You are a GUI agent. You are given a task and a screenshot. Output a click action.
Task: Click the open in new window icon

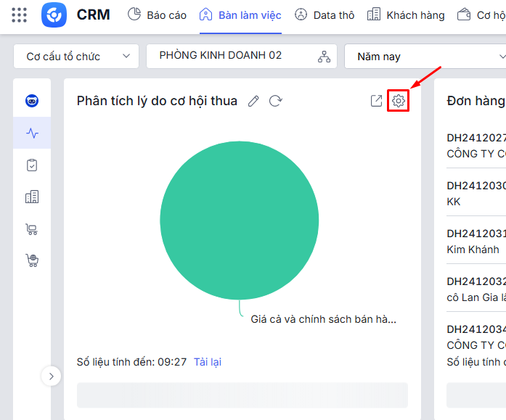[x=376, y=101]
